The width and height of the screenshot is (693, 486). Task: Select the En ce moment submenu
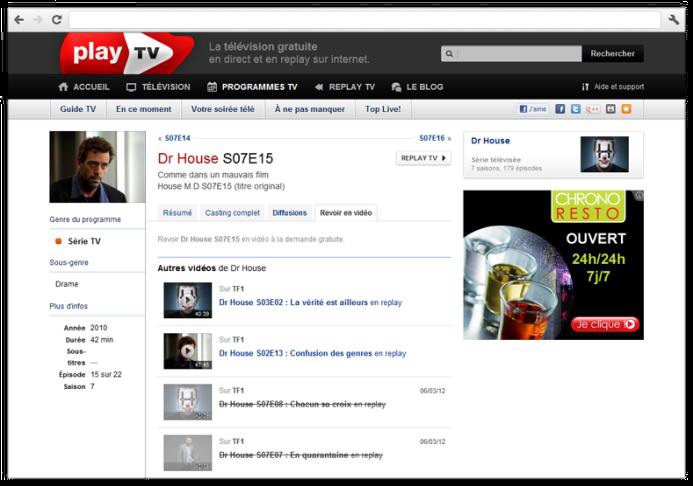[144, 109]
